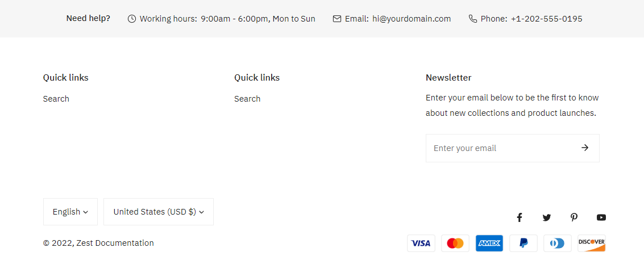The height and width of the screenshot is (260, 644).
Task: Click the clock icon beside Working hours
Action: [132, 19]
